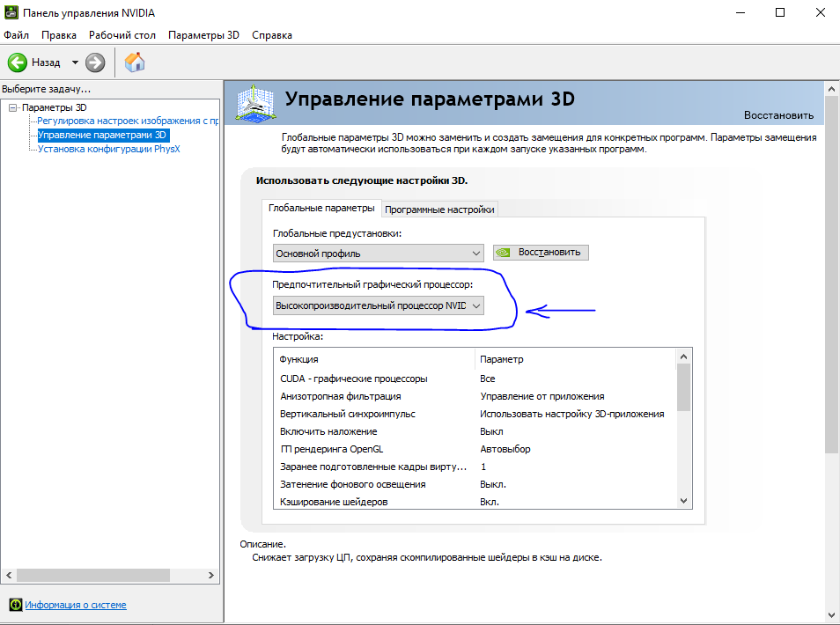Open the Back history dropdown arrow

tap(75, 62)
